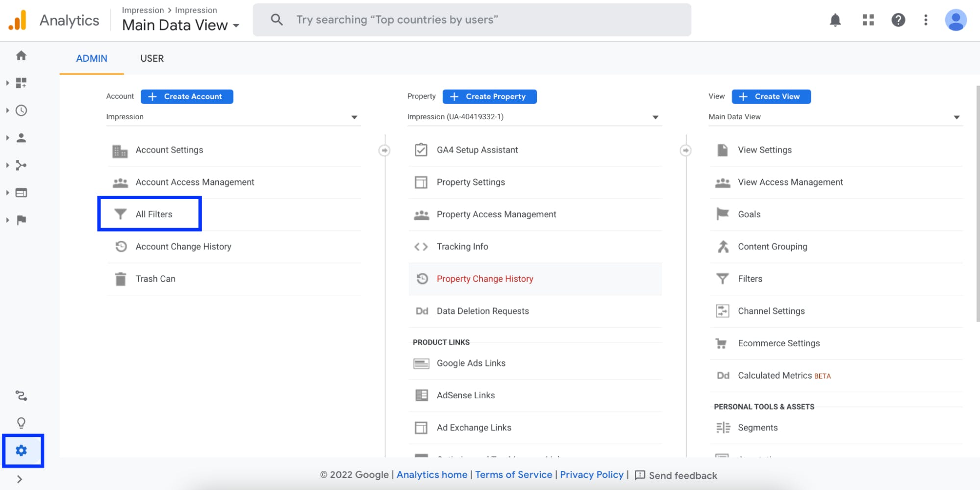Click the Google Analytics logo
The height and width of the screenshot is (490, 980).
pyautogui.click(x=18, y=21)
